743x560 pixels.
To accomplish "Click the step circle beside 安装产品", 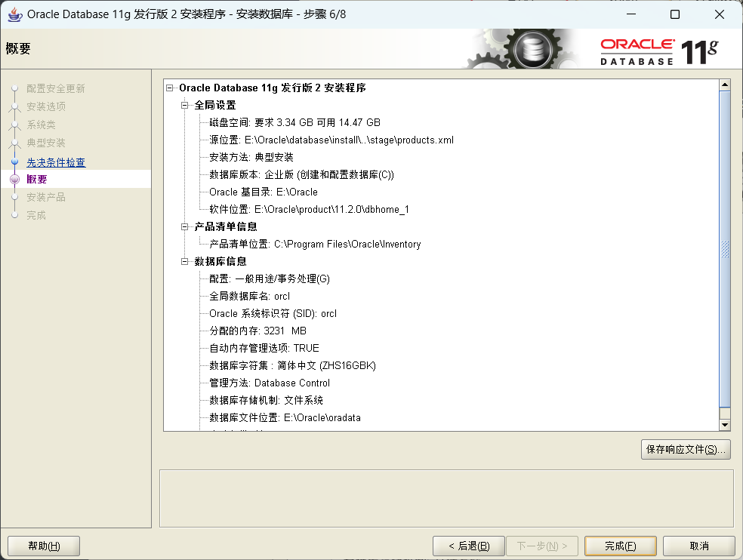I will (16, 197).
